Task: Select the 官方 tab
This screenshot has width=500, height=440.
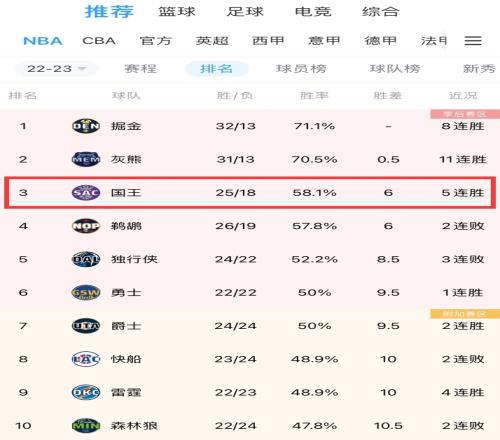Action: click(x=155, y=41)
